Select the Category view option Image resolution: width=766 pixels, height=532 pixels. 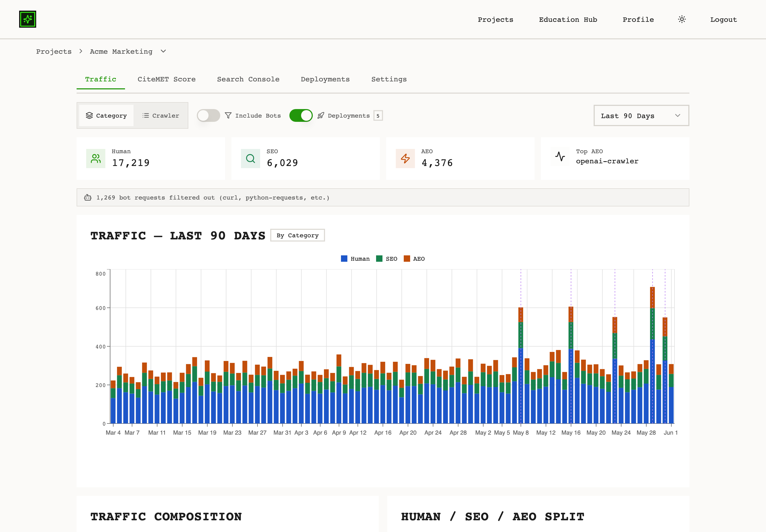click(x=106, y=115)
